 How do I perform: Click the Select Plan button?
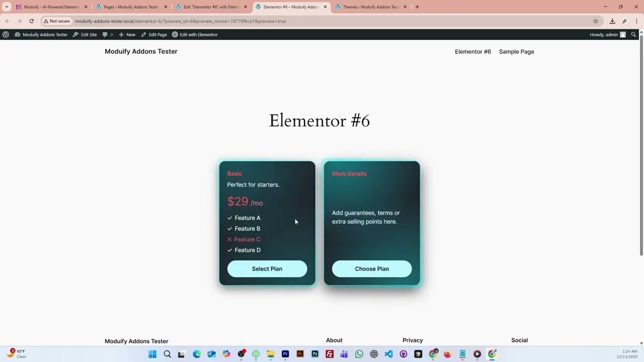pyautogui.click(x=267, y=268)
